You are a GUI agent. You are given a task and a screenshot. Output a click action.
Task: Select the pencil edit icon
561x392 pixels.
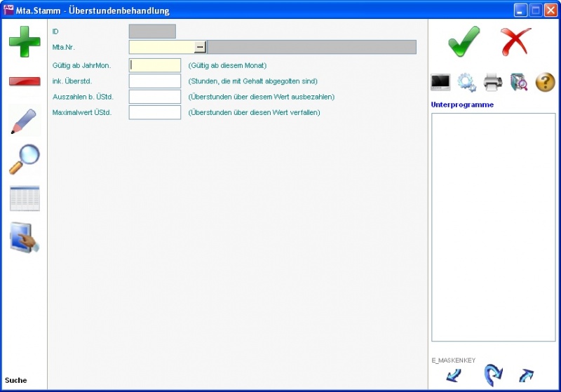pos(25,121)
